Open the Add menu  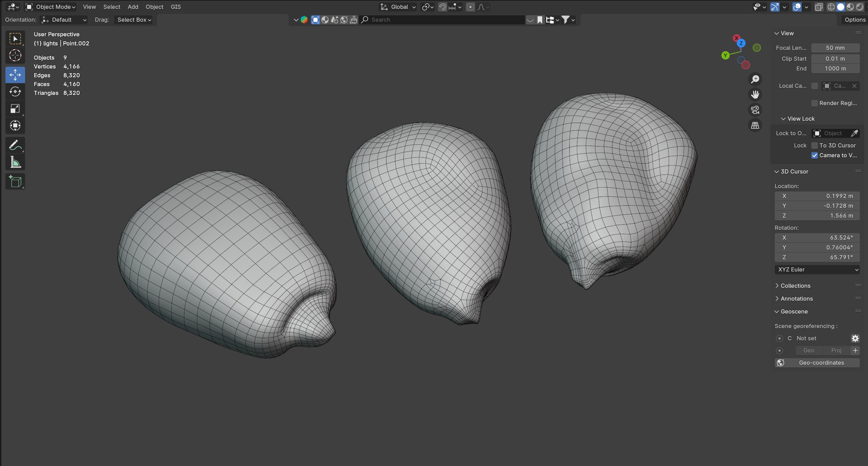click(x=133, y=7)
